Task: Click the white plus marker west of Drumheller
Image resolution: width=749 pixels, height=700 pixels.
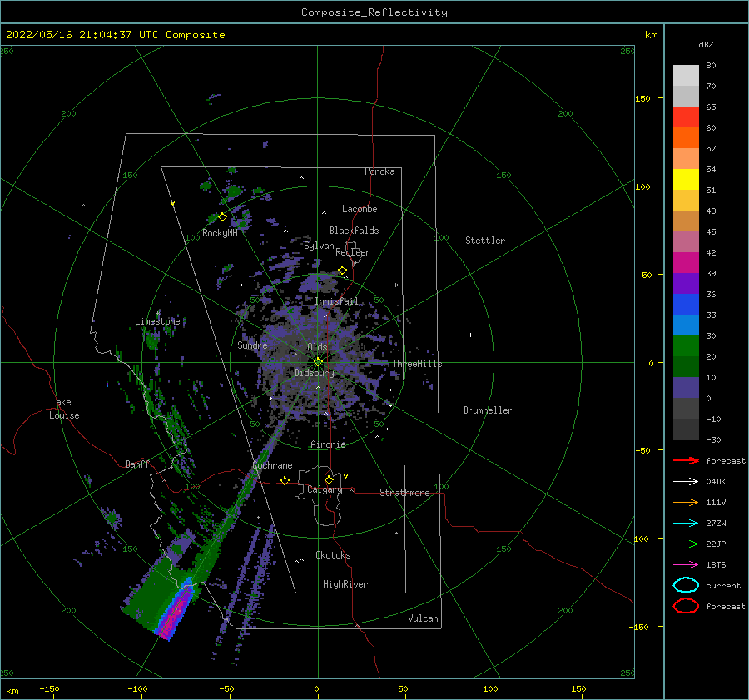Action: click(x=470, y=335)
